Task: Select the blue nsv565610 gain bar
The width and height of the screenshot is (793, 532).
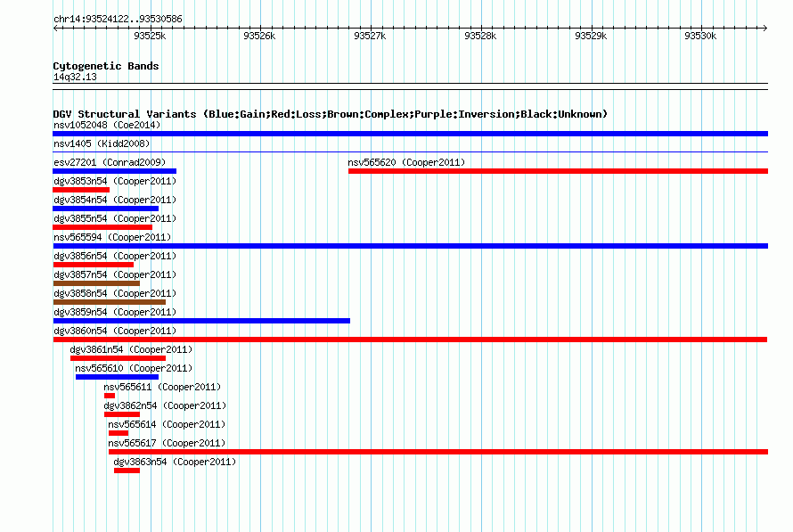Action: tap(117, 377)
